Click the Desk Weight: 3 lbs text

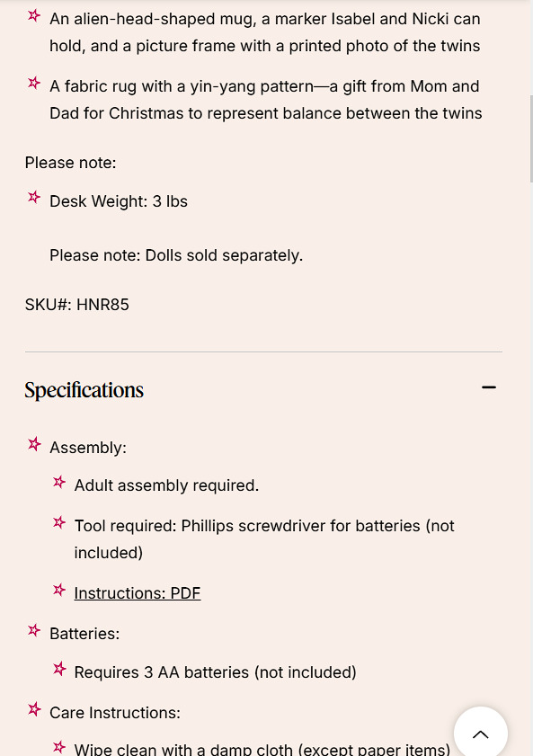pyautogui.click(x=119, y=201)
